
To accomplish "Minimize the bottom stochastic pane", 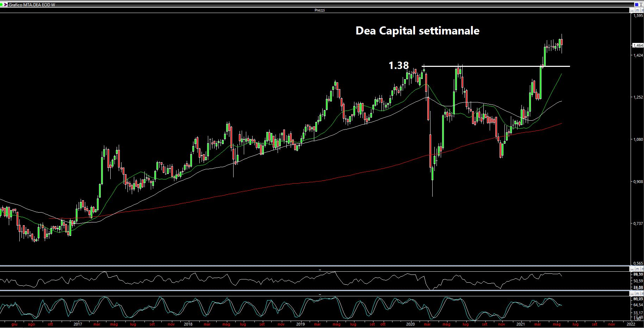I will pyautogui.click(x=632, y=294).
